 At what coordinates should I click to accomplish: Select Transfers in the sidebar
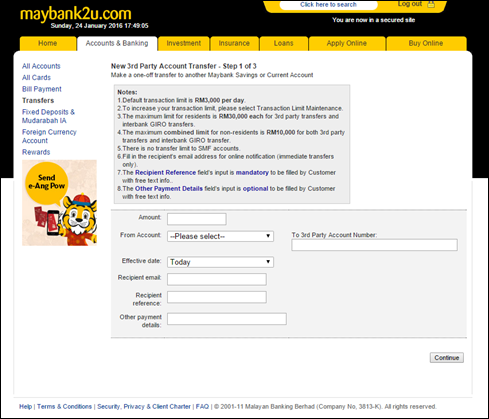[x=38, y=100]
